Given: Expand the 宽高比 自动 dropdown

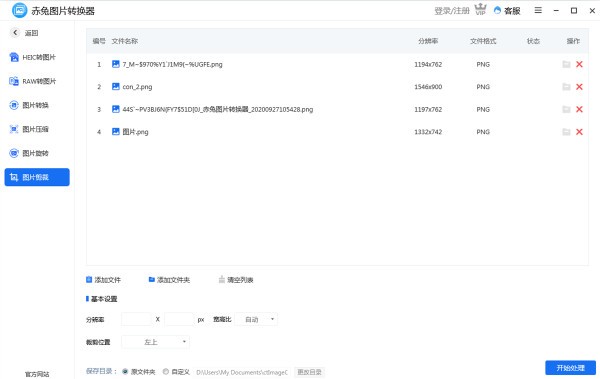Looking at the screenshot, I should [256, 319].
